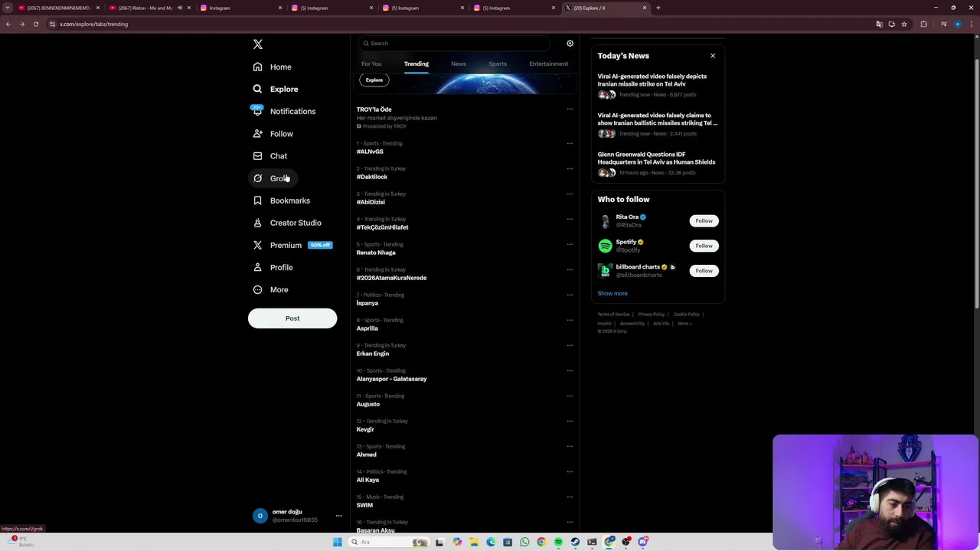Follow Spotify

(704, 246)
